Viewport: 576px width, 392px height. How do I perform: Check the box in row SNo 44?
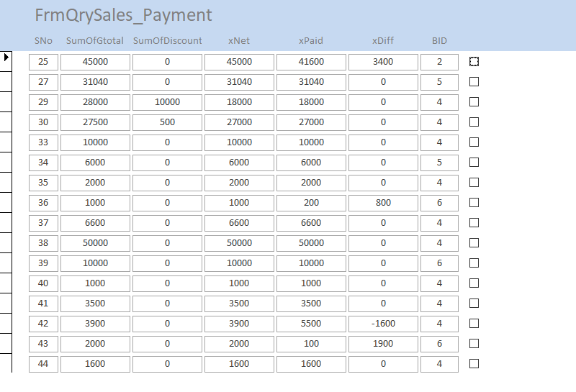pos(474,364)
